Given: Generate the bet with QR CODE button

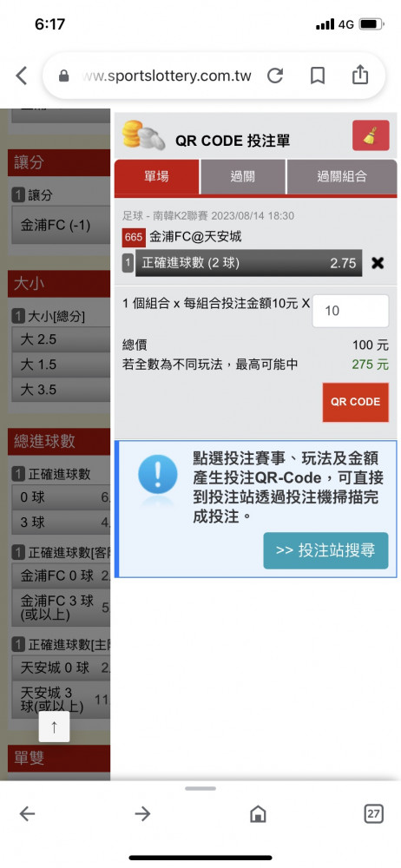Looking at the screenshot, I should coord(356,402).
